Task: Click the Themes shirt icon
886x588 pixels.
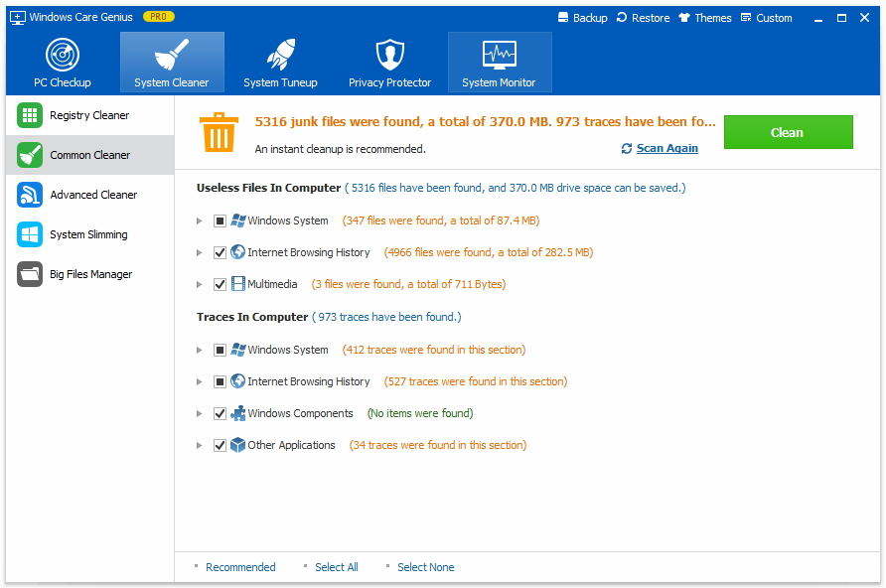Action: pos(684,18)
